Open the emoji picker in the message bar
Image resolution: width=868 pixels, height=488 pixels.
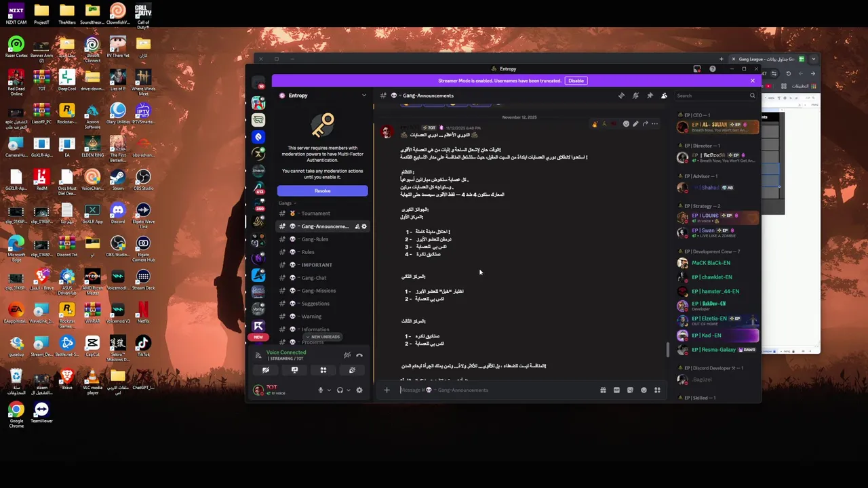(644, 390)
